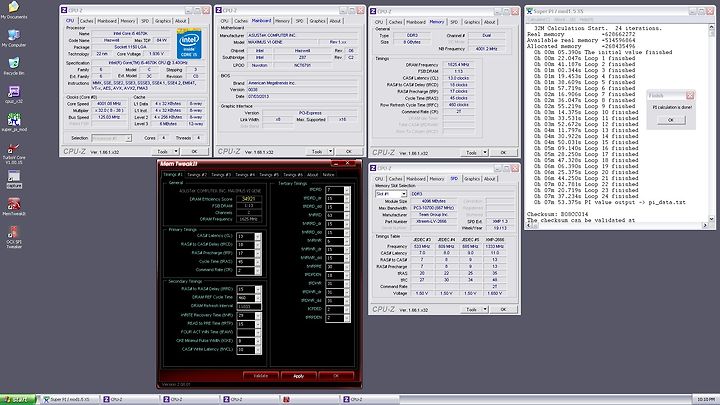Select the MemTweakIt desktop shortcut
Viewport: 720px width, 405px height.
pos(14,207)
